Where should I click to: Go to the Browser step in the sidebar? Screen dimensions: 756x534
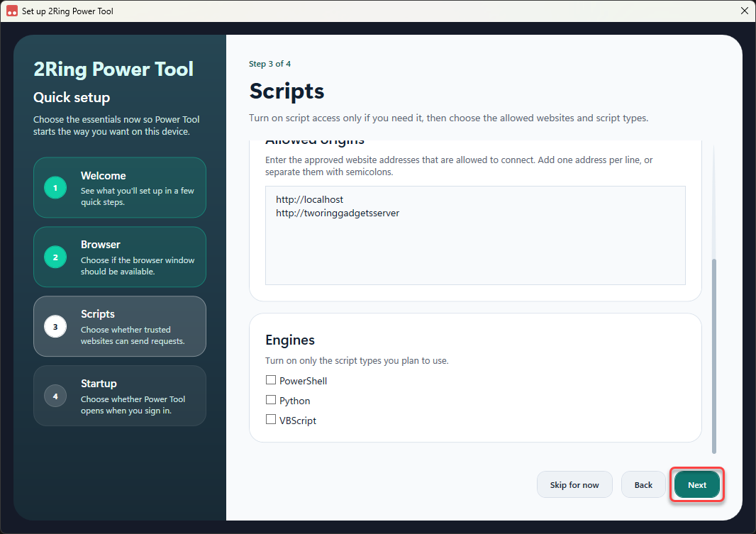point(120,257)
